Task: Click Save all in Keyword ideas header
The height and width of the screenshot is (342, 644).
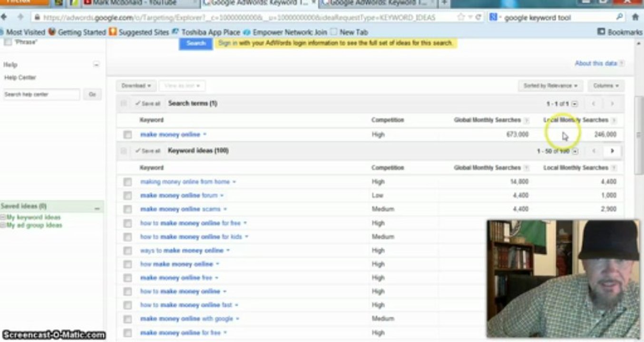Action: (148, 151)
